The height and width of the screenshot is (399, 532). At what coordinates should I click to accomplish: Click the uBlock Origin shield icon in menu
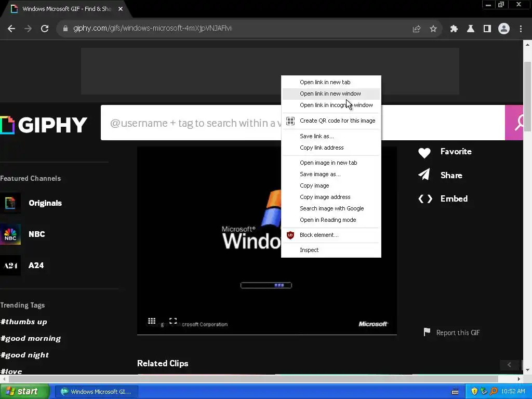click(290, 235)
